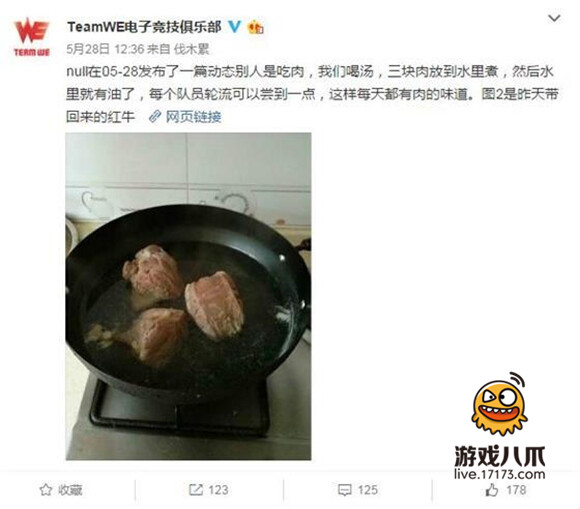The height and width of the screenshot is (509, 580).
Task: Open the 5月28日 12:36 timestamp link
Action: click(x=105, y=49)
